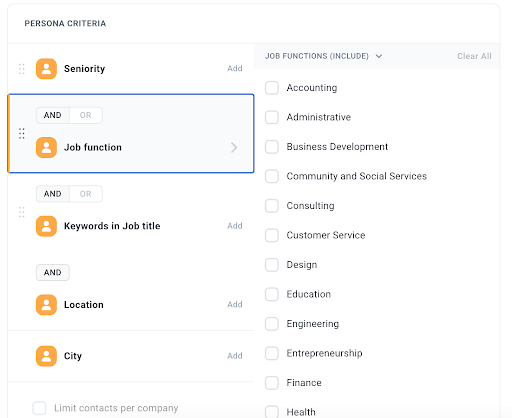Expand Job function with the chevron arrow
The image size is (512, 418).
point(234,147)
